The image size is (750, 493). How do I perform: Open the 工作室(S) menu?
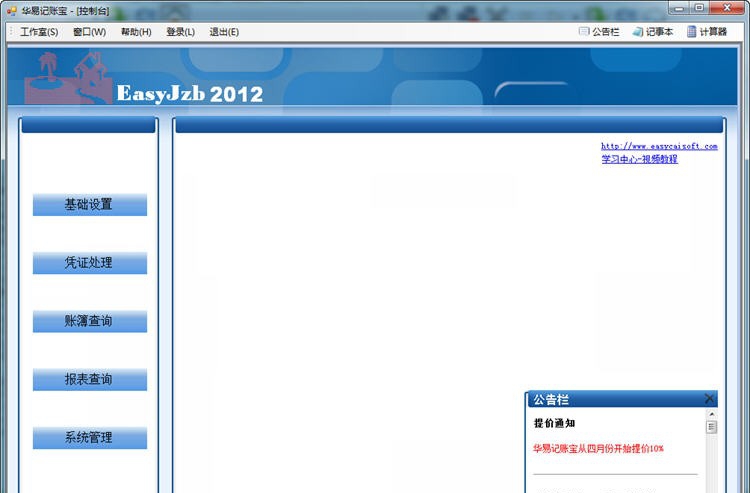[39, 32]
